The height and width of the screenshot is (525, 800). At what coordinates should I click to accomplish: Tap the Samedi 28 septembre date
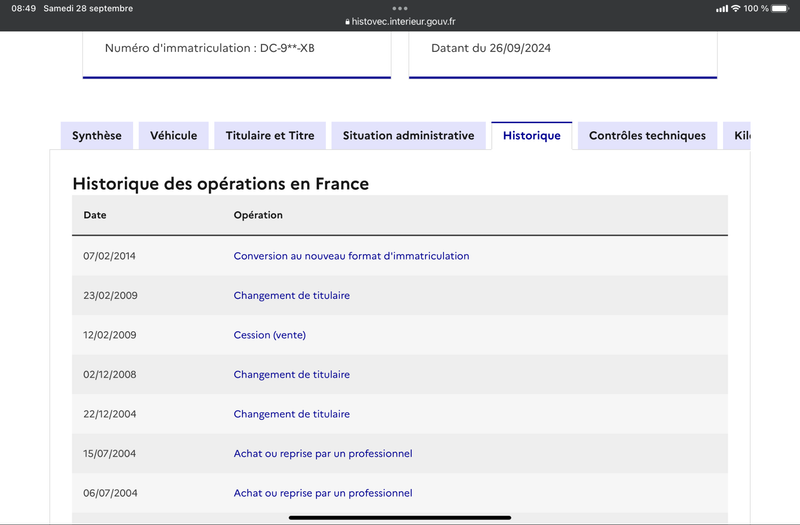88,8
